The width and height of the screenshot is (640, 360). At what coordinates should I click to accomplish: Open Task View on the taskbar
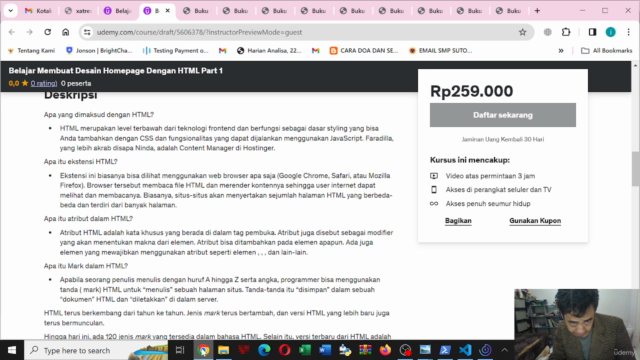coord(180,350)
